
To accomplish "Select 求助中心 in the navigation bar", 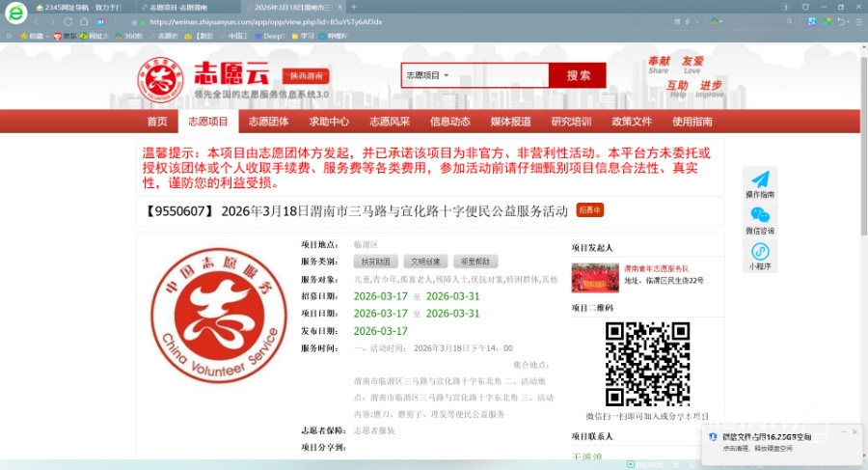I will tap(329, 122).
